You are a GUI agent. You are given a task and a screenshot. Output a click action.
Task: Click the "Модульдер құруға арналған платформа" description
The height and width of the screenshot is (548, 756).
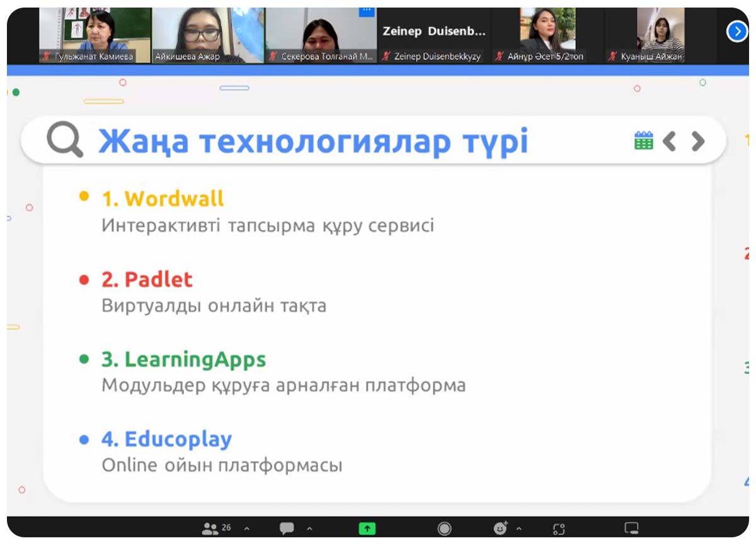tap(283, 385)
